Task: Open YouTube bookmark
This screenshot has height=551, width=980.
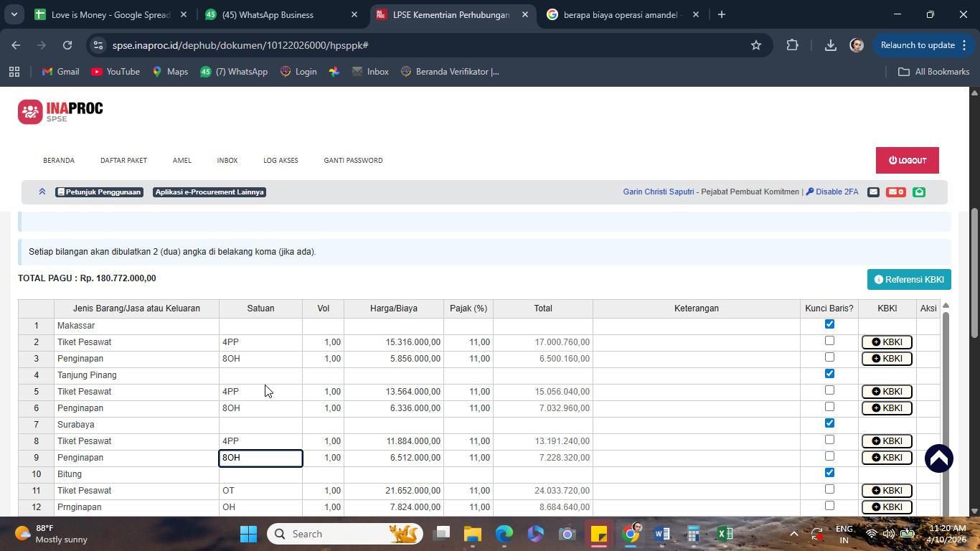Action: tap(116, 72)
